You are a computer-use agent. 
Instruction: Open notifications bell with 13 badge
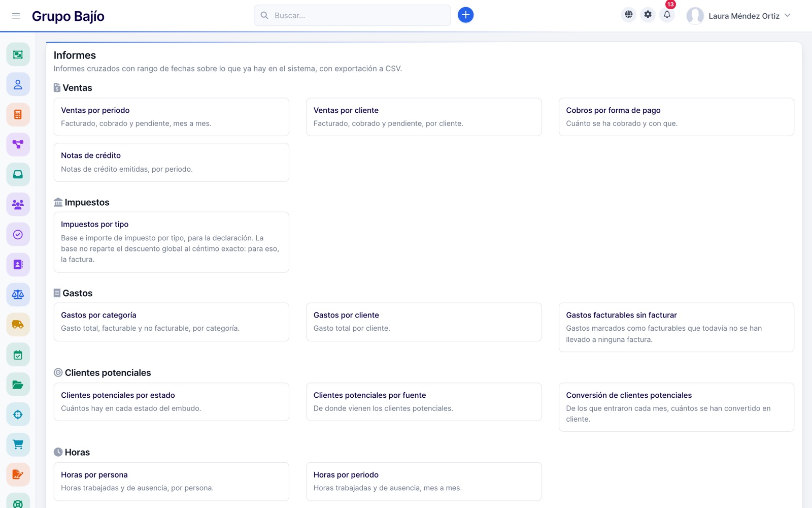667,15
